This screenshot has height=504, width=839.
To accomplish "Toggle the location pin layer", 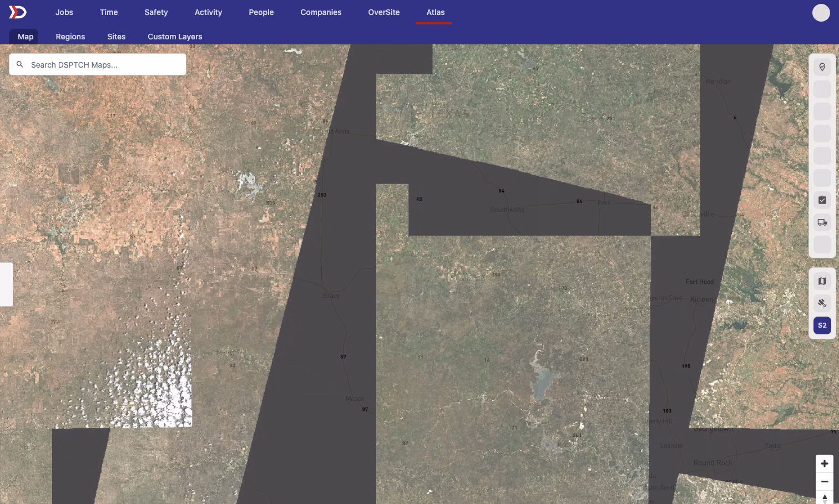I will pyautogui.click(x=822, y=67).
